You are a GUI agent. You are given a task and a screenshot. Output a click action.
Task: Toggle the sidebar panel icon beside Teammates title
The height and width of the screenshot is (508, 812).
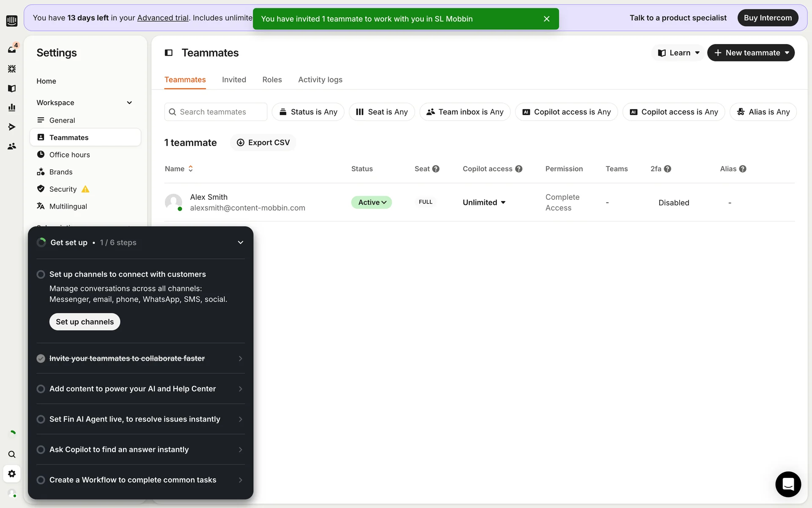tap(169, 53)
